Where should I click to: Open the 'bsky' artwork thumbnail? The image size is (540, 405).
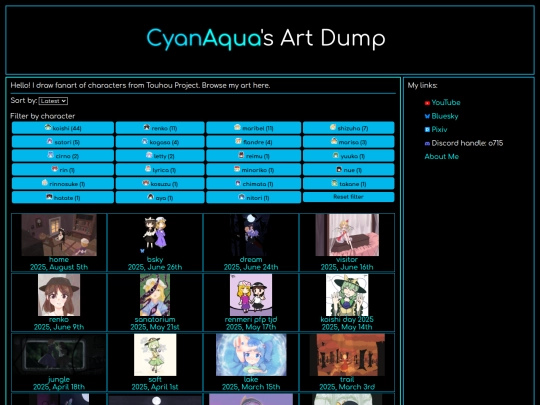155,235
